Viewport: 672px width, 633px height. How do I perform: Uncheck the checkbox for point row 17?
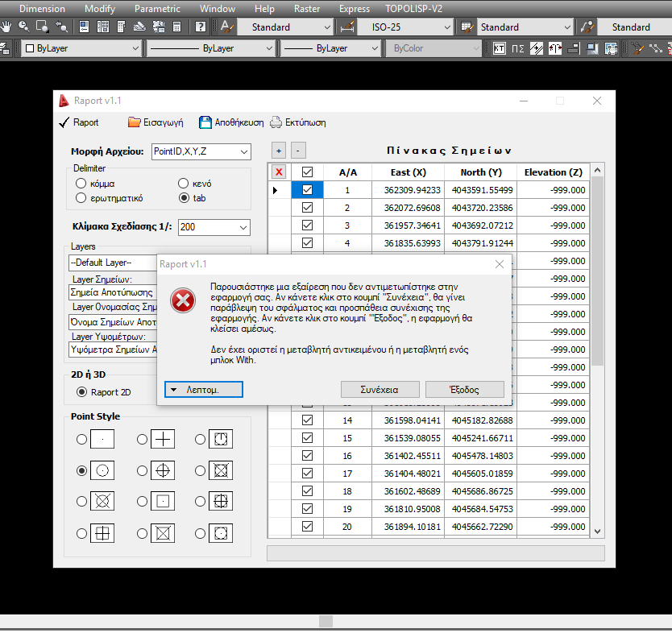(307, 474)
